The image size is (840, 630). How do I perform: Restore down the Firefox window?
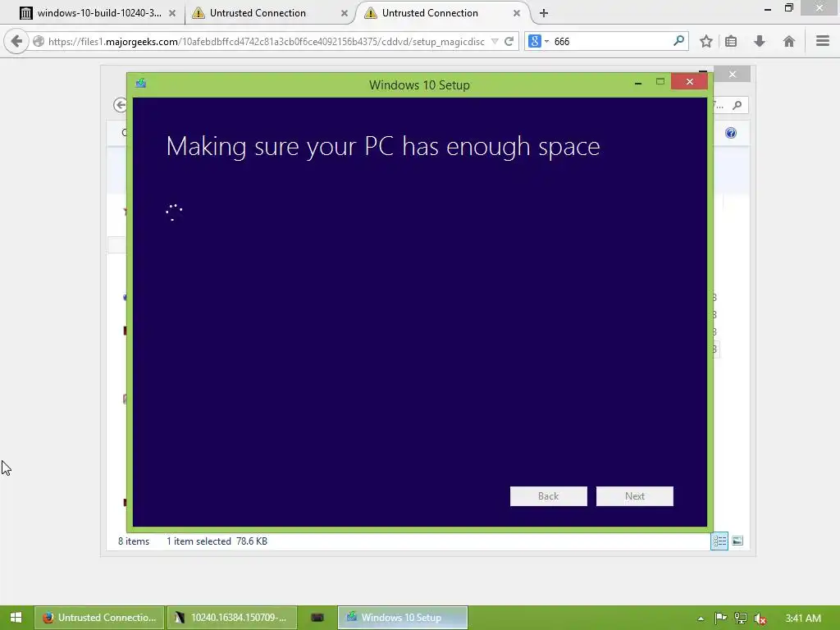pyautogui.click(x=788, y=8)
